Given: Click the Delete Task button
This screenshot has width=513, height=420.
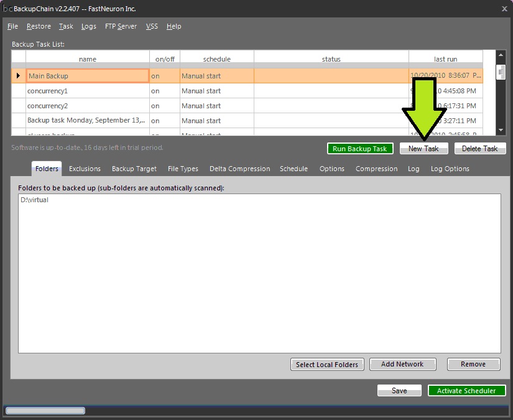Looking at the screenshot, I should [480, 149].
